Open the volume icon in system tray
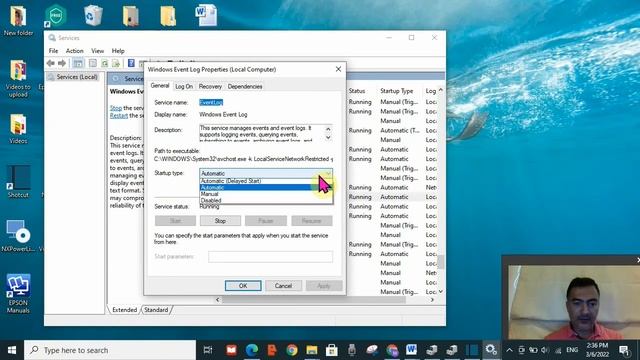The width and height of the screenshot is (640, 360). pos(545,350)
